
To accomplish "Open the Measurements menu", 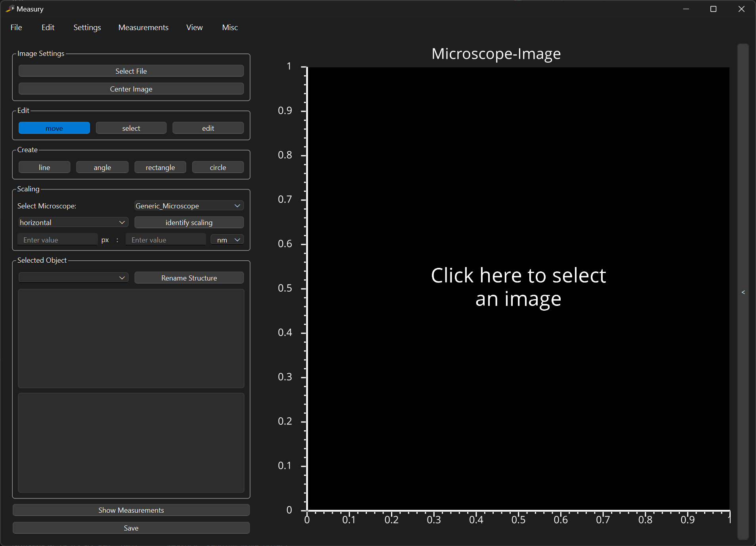I will (143, 27).
